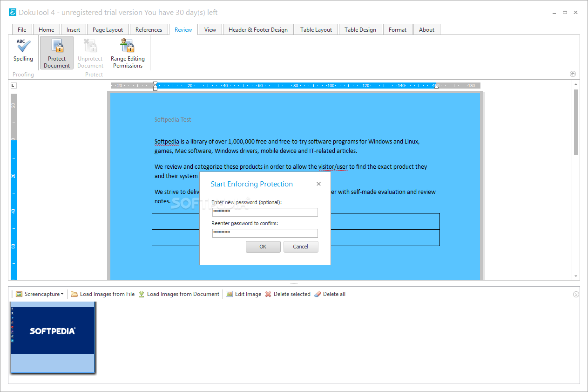The image size is (588, 392).
Task: Open the Insert tab
Action: (x=73, y=29)
